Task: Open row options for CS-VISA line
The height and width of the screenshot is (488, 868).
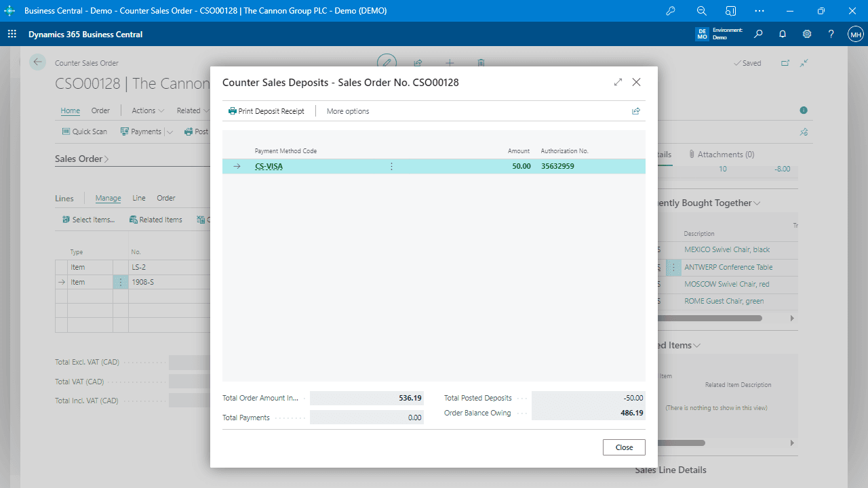Action: click(391, 166)
